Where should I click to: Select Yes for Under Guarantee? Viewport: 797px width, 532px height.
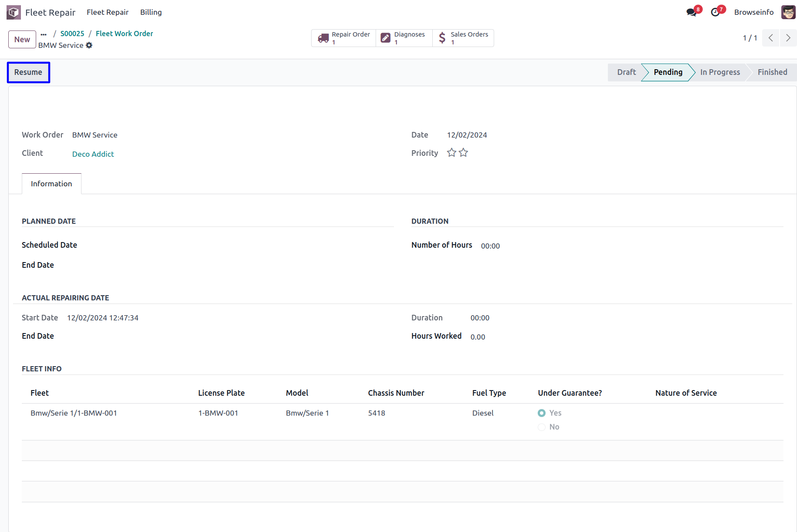click(542, 413)
